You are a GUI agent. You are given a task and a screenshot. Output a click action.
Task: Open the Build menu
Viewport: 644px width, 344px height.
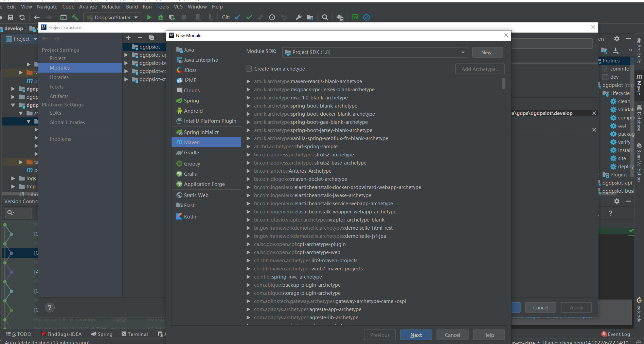(x=132, y=7)
